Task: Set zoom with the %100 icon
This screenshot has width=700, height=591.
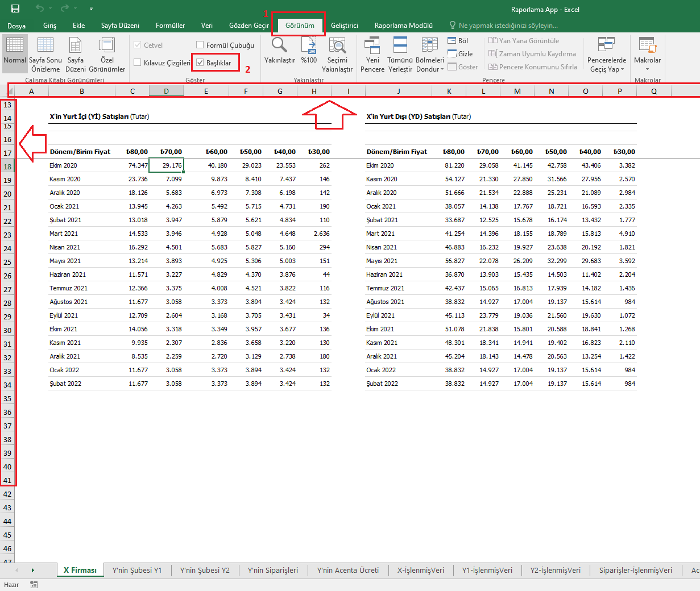Action: tap(309, 45)
